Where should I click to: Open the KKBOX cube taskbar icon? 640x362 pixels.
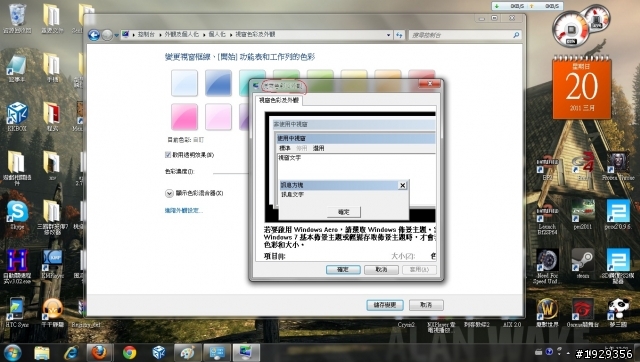[x=158, y=353]
